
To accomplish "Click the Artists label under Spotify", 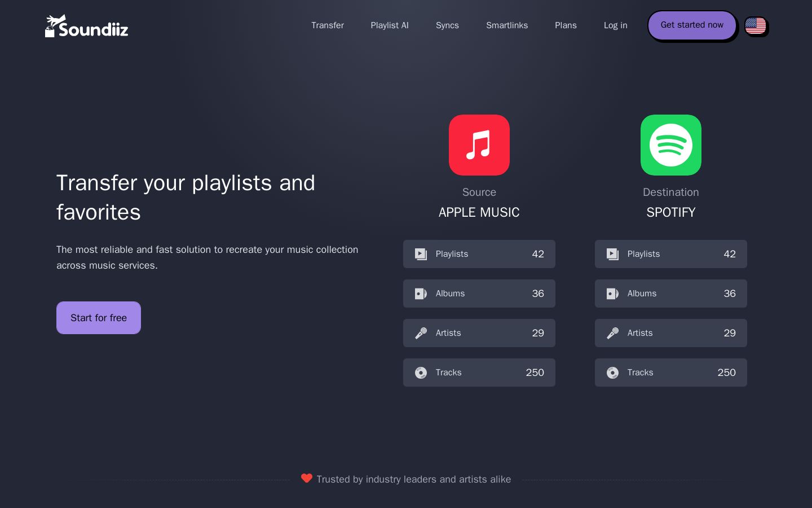I will click(x=640, y=333).
